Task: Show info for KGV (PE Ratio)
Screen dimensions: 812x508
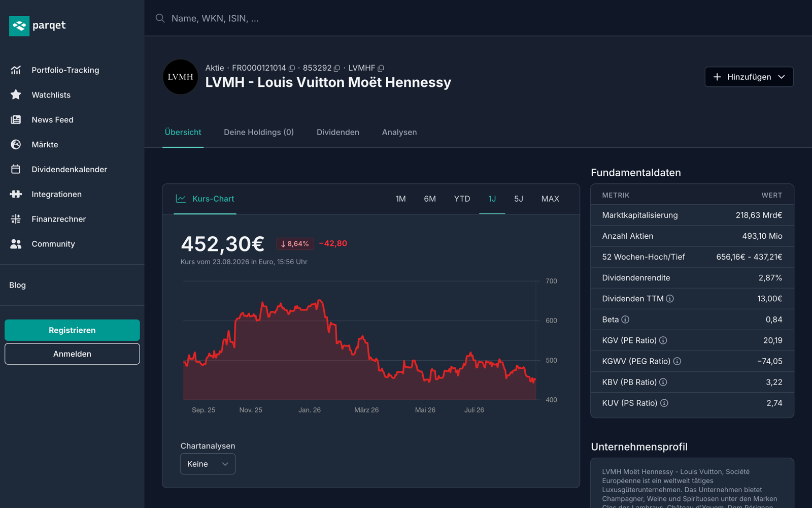Action: tap(663, 340)
